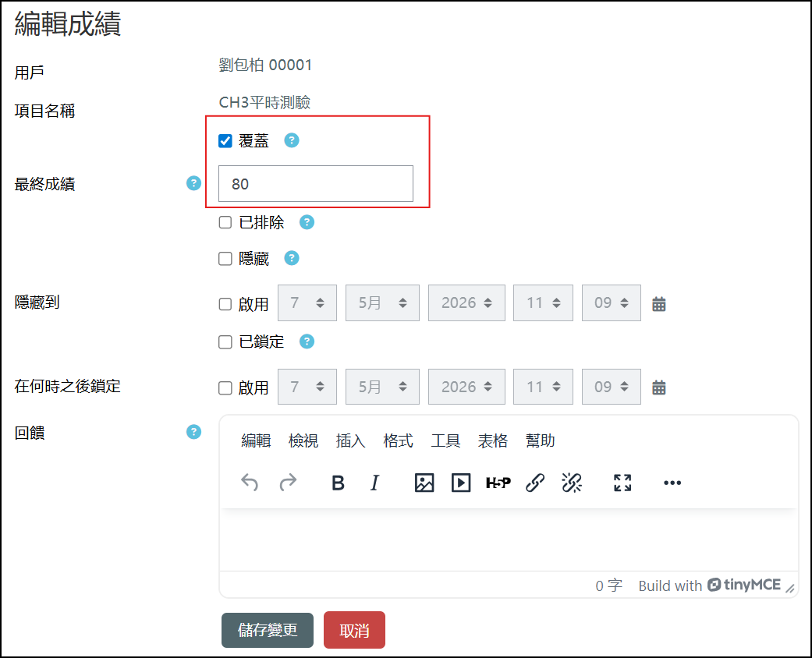Open help icon beside 最終成績 label
Viewport: 812px width, 658px height.
[x=193, y=183]
